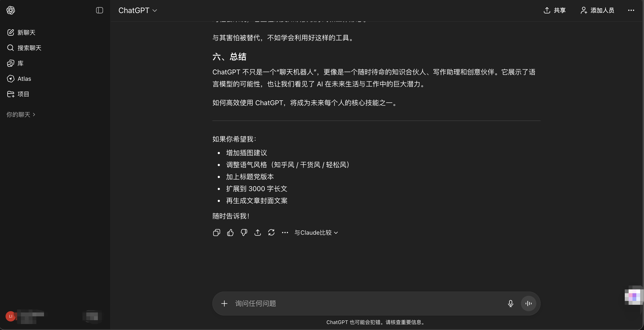Expand the 与Claude比较 dropdown
This screenshot has width=644, height=330.
316,233
